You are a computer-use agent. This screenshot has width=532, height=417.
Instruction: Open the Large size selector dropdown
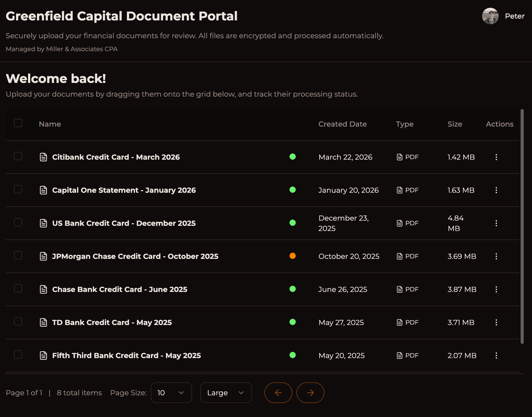226,392
